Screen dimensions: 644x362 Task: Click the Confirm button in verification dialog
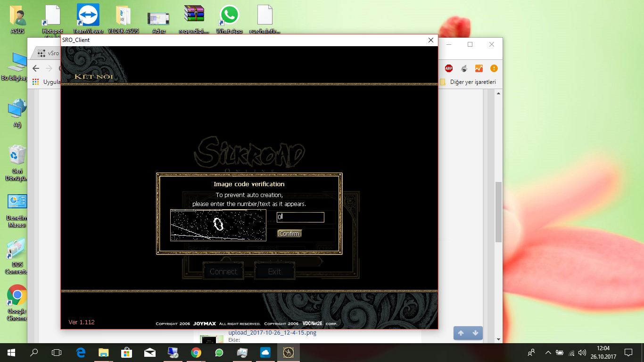tap(289, 234)
